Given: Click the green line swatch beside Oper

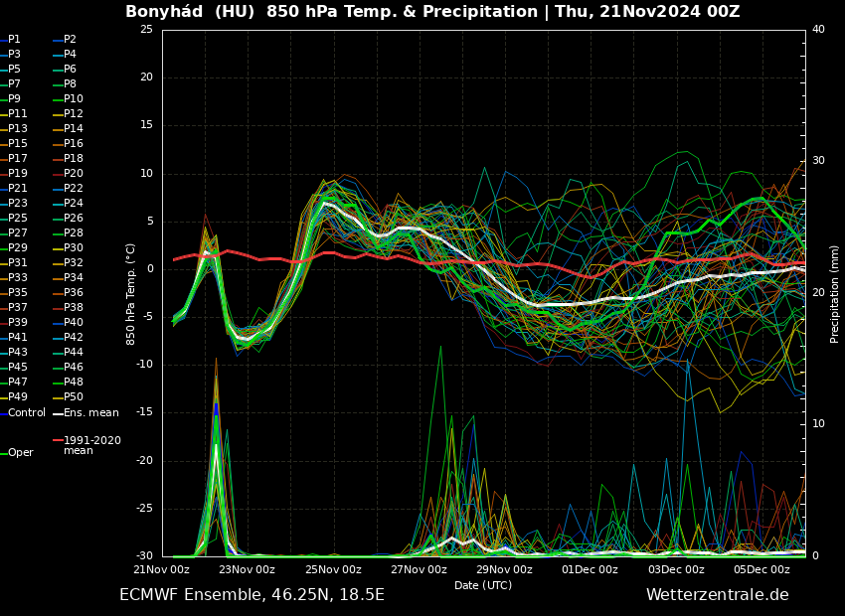Looking at the screenshot, I should click(x=3, y=453).
